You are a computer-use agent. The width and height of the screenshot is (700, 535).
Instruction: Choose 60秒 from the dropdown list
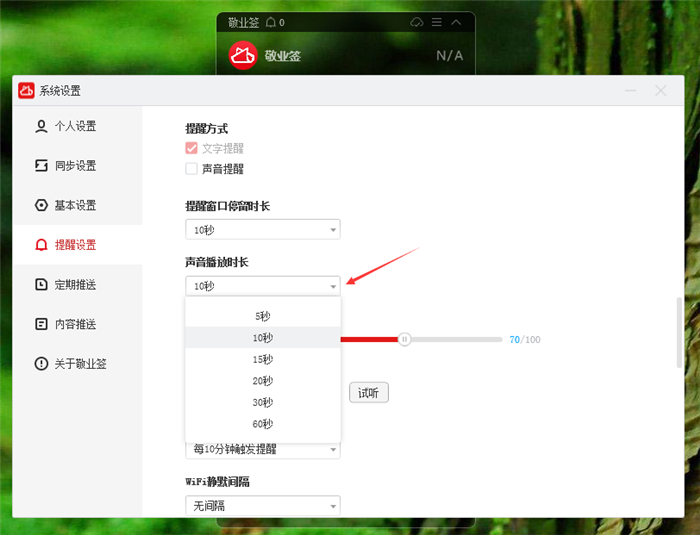coord(263,423)
